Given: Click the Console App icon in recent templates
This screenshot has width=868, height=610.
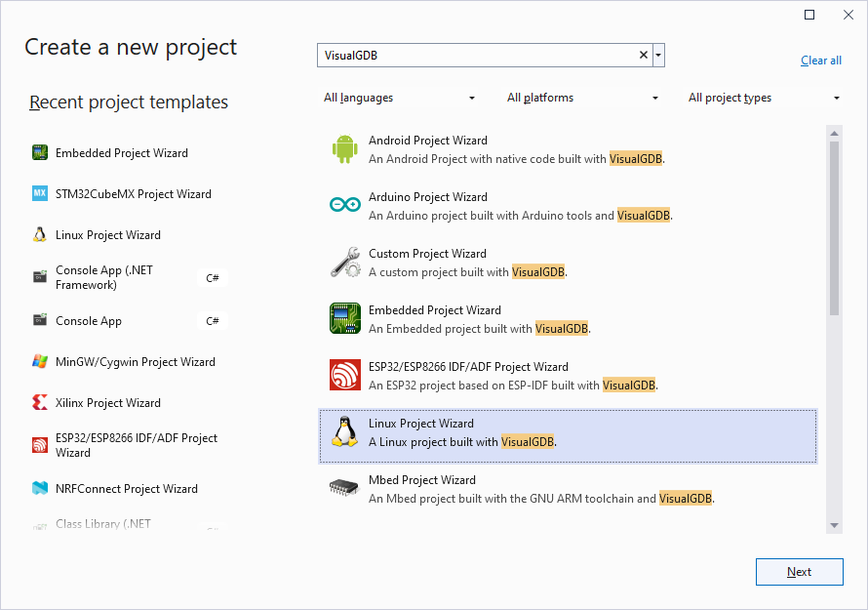Looking at the screenshot, I should click(x=40, y=320).
